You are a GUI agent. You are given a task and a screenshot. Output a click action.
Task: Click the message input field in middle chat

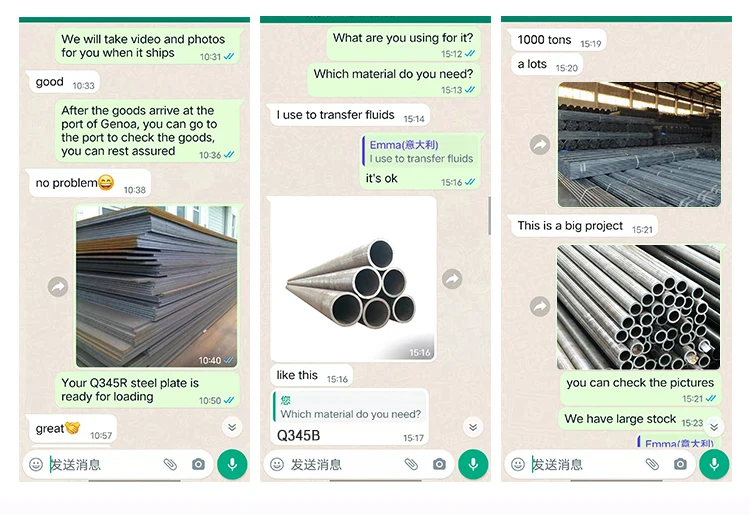[x=345, y=464]
